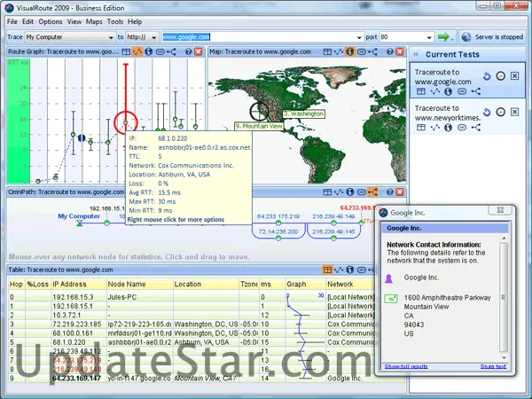Image resolution: width=532 pixels, height=399 pixels.
Task: Switch Table panel to globe map view
Action: tap(350, 270)
